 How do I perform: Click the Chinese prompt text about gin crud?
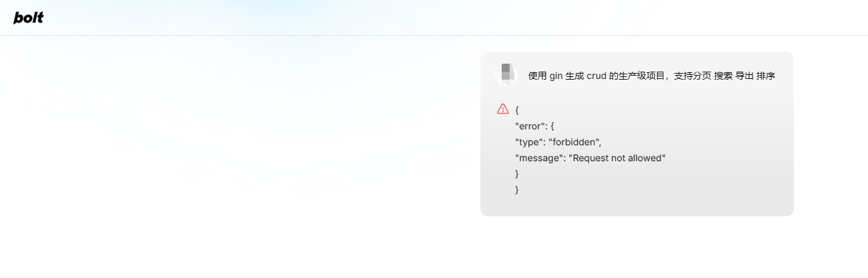(x=652, y=76)
